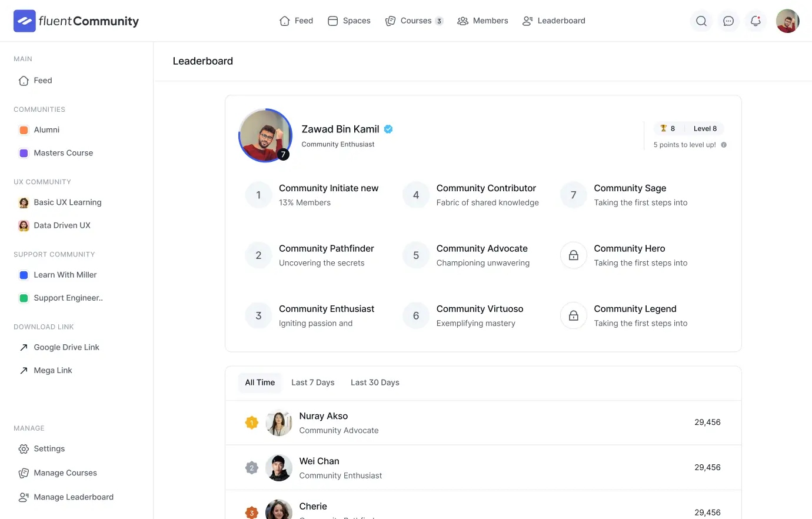Open Courses in the top navigation
The width and height of the screenshot is (812, 519).
(414, 21)
